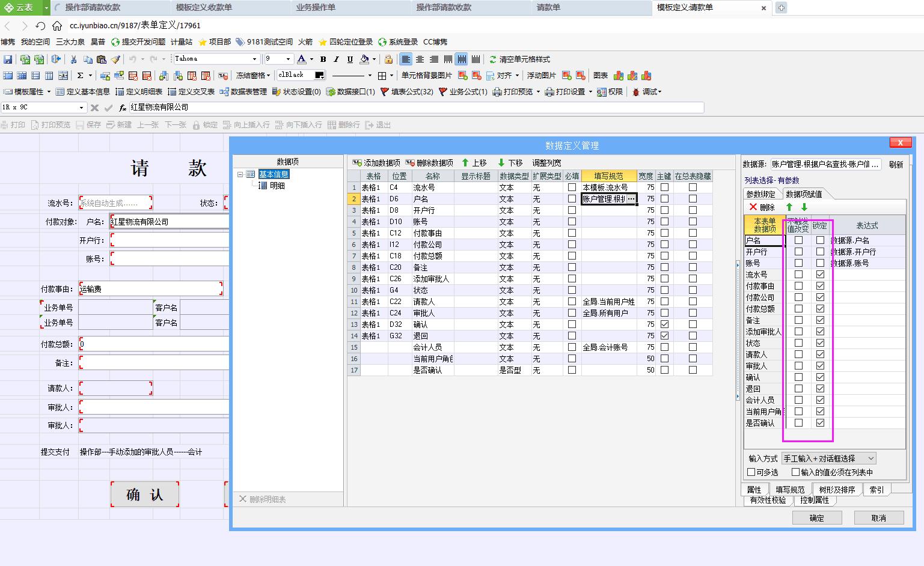Toggle 在总表隐藏 checkbox for 流水号 row
Screen dimensions: 924x566
(x=693, y=187)
